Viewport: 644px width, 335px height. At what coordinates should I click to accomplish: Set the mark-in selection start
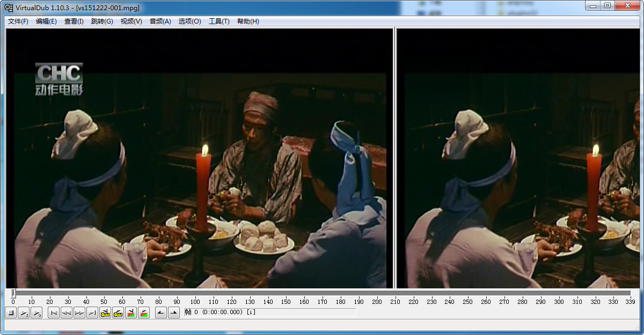pos(161,312)
